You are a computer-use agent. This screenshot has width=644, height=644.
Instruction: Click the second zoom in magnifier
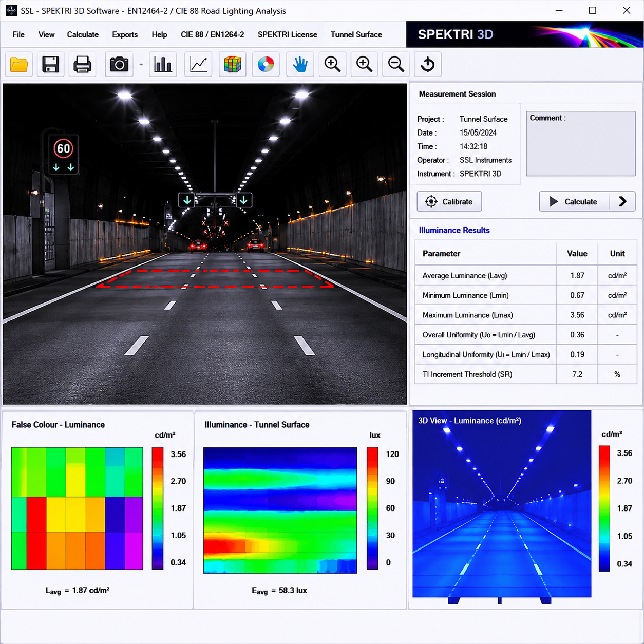click(364, 64)
